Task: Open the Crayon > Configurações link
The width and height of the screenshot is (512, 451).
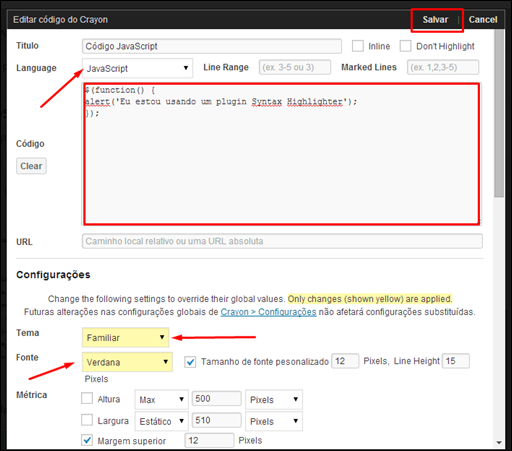Action: pos(268,312)
